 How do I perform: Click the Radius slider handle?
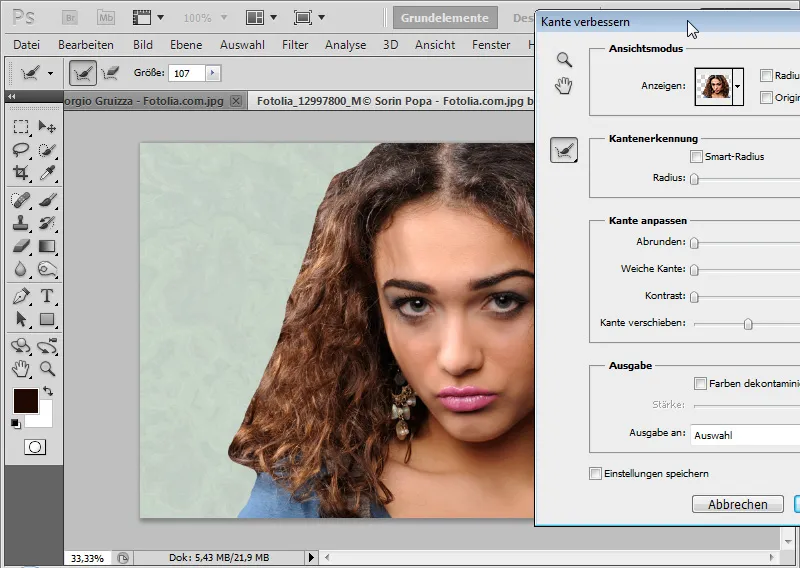click(694, 179)
